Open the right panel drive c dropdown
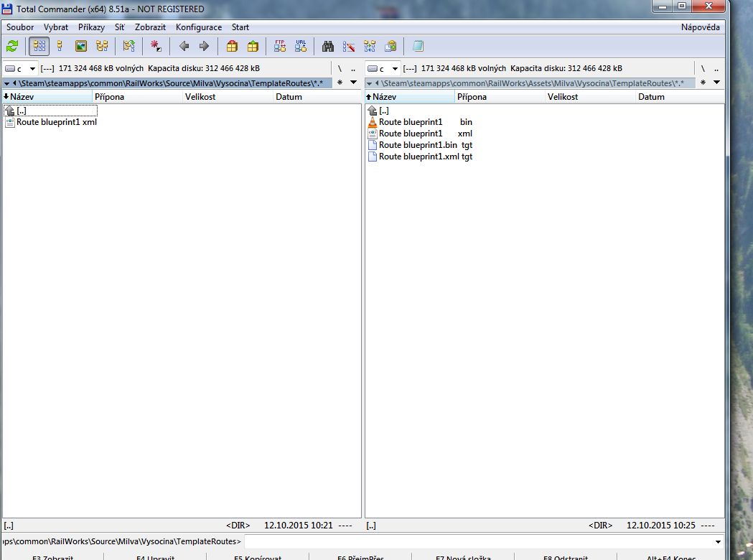 [383, 69]
